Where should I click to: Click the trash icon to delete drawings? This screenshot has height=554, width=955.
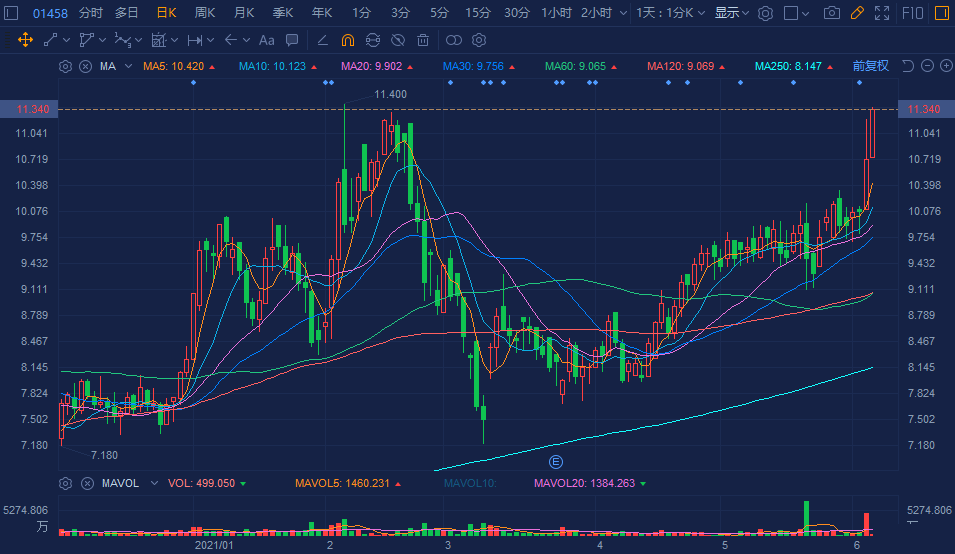click(x=423, y=40)
